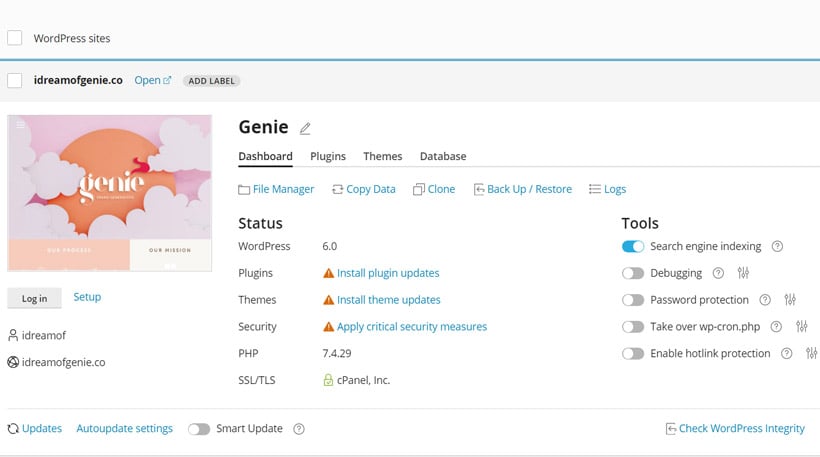The image size is (820, 457).
Task: Click the Open site link text
Action: pos(147,80)
